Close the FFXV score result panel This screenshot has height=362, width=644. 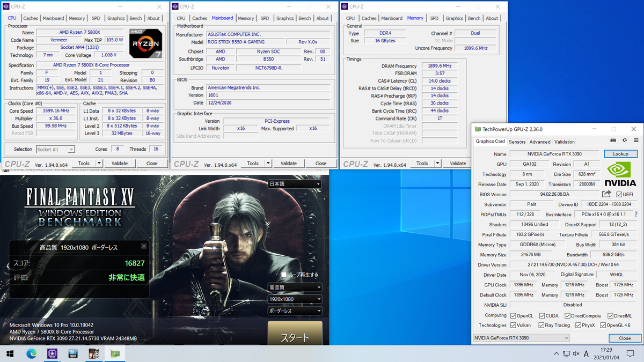tap(143, 247)
